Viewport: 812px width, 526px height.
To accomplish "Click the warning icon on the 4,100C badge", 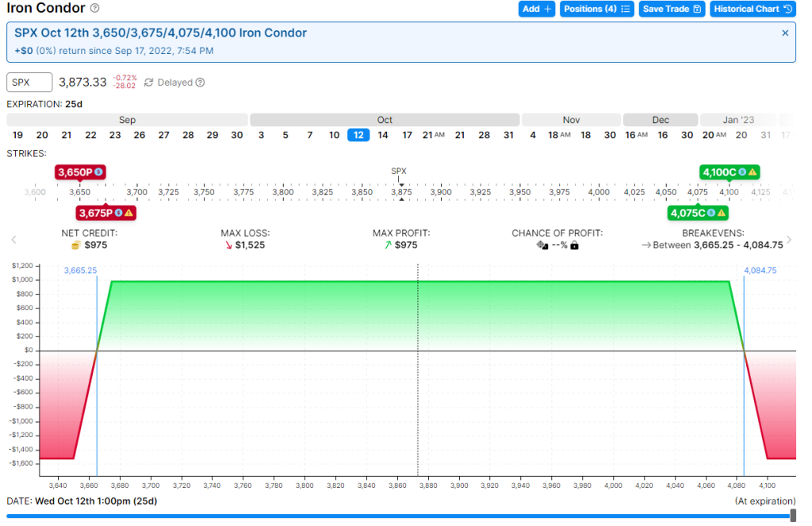I will (x=752, y=172).
